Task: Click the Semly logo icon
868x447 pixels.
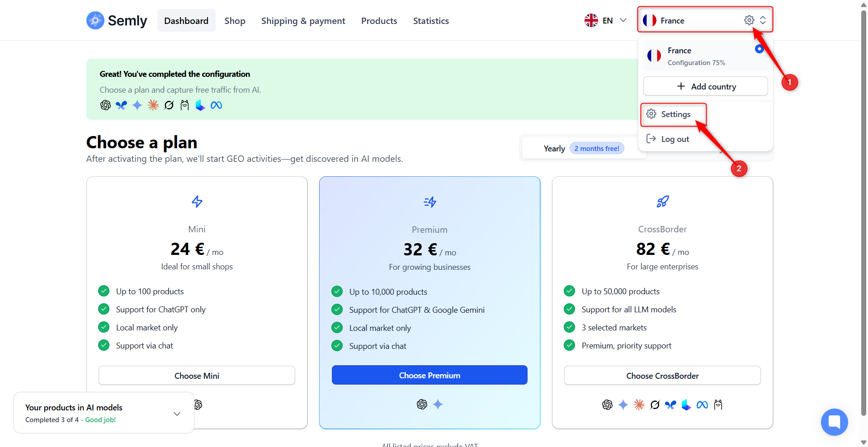Action: point(95,20)
